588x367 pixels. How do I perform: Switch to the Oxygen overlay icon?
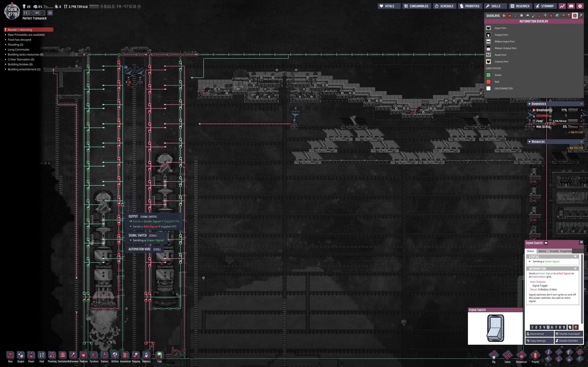click(x=504, y=16)
